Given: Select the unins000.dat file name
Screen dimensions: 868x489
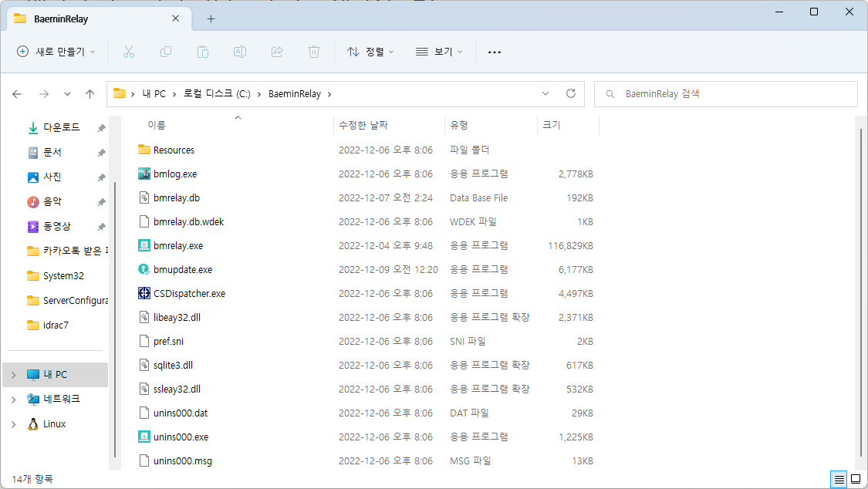Looking at the screenshot, I should [x=181, y=413].
